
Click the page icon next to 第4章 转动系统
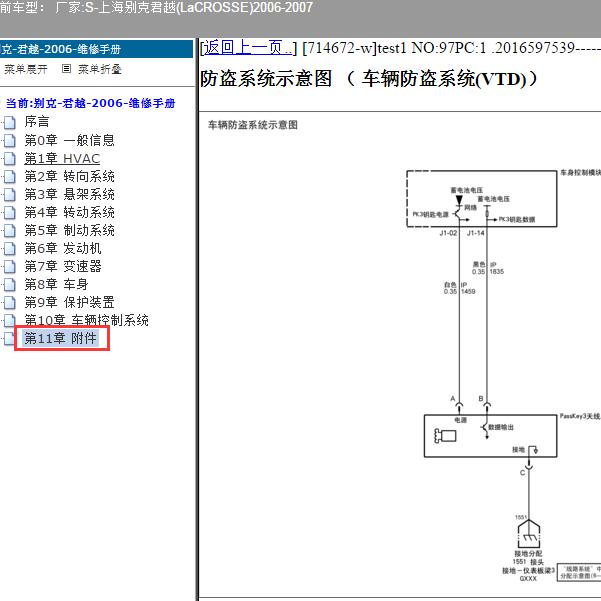[x=9, y=213]
